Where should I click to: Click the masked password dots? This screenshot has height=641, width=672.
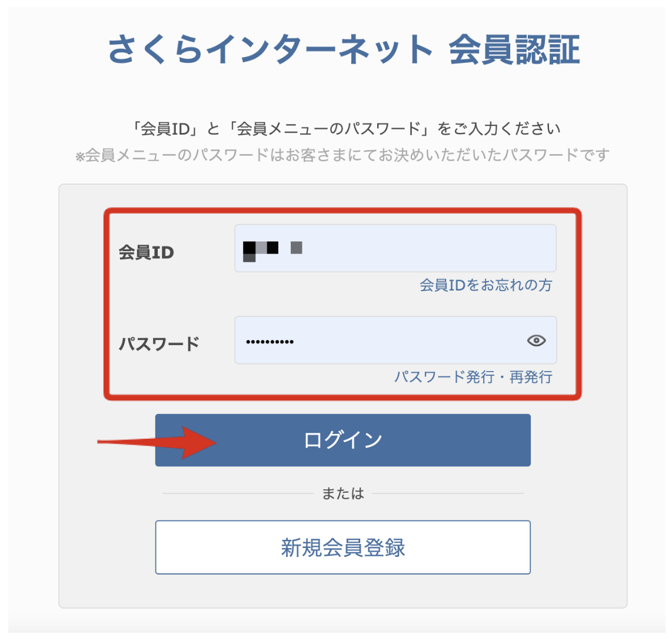point(270,342)
